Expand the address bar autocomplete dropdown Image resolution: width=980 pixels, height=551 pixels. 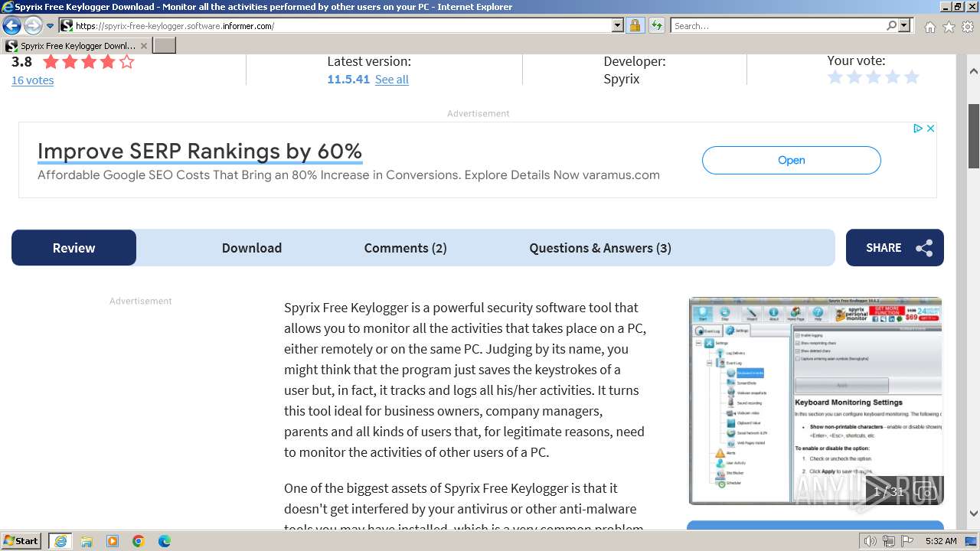618,25
